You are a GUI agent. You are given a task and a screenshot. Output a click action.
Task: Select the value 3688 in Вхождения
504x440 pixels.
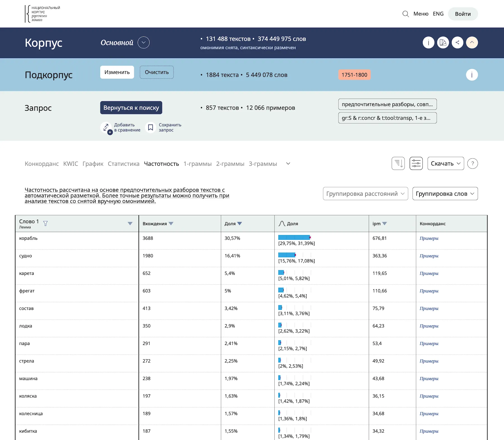coord(148,238)
